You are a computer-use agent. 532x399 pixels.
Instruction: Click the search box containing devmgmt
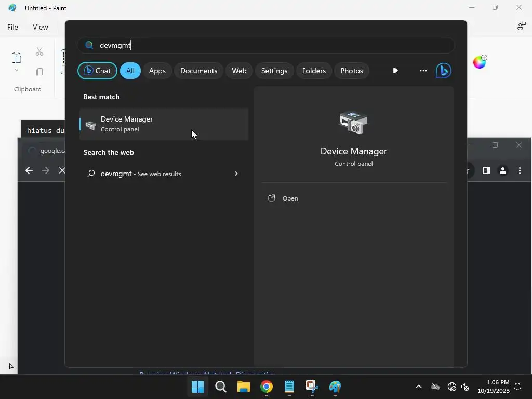(266, 45)
